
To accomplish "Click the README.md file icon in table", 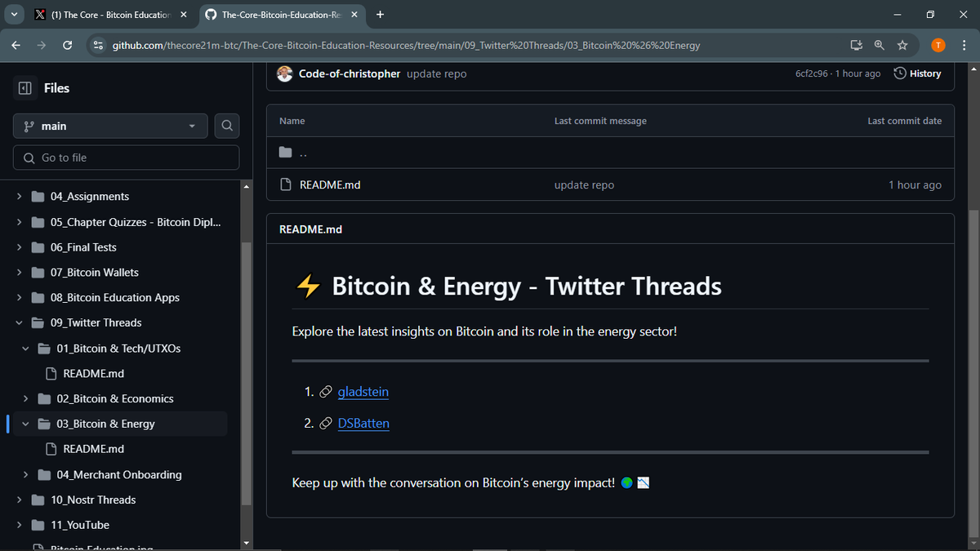I will [x=286, y=184].
